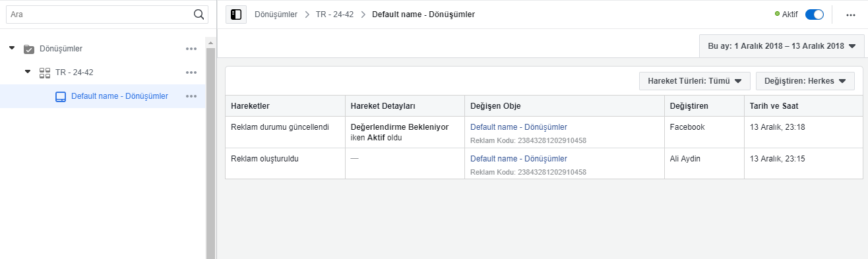Open Hareket Türleri: Tümü filter dropdown
Screen dimensions: 868x259
(695, 81)
